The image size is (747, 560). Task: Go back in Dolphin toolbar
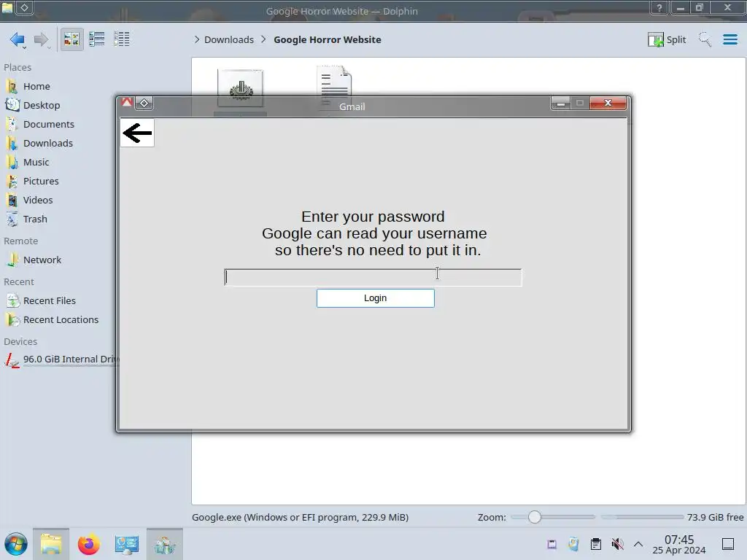click(x=18, y=39)
